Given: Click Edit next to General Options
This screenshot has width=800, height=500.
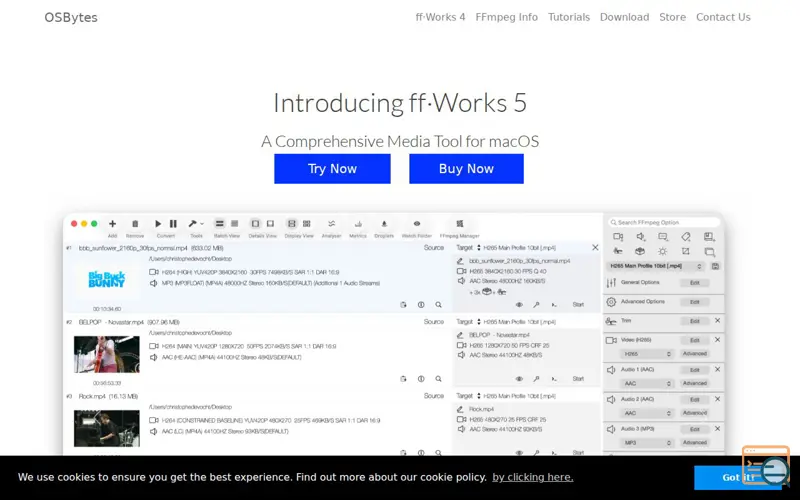Looking at the screenshot, I should [694, 283].
